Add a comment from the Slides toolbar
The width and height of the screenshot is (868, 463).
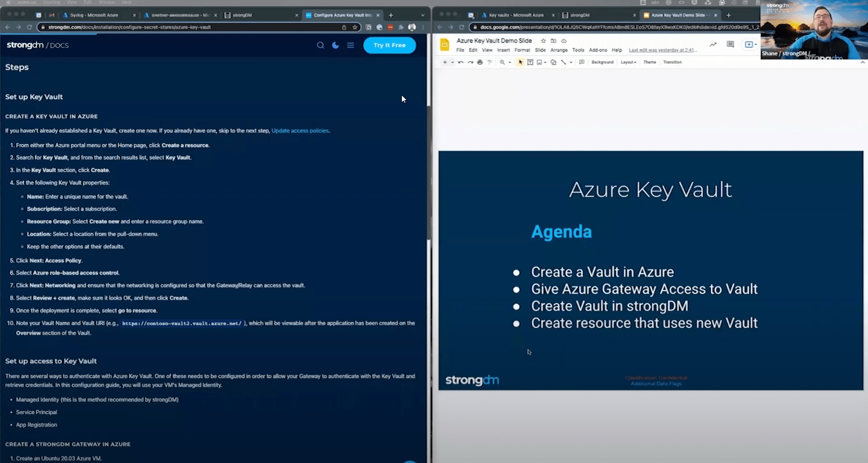[582, 62]
